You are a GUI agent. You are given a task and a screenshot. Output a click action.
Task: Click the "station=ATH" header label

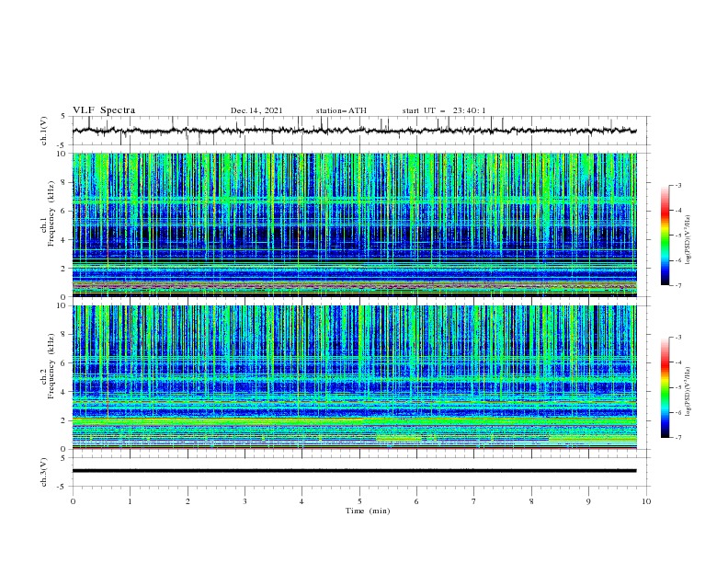click(341, 110)
